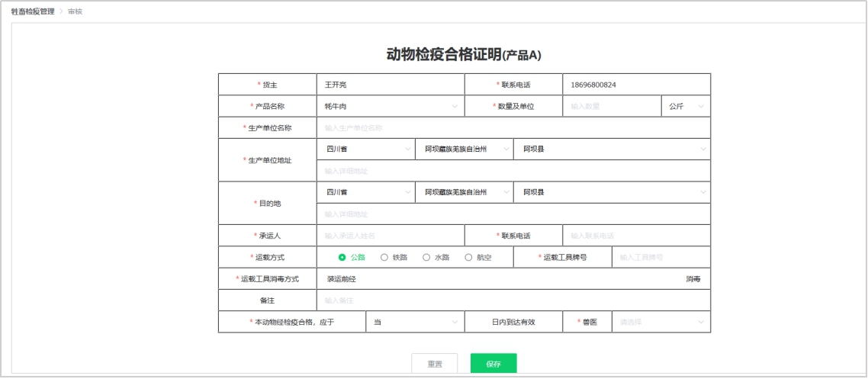Click the 本动物经检疫合格，应于 label

coord(294,322)
